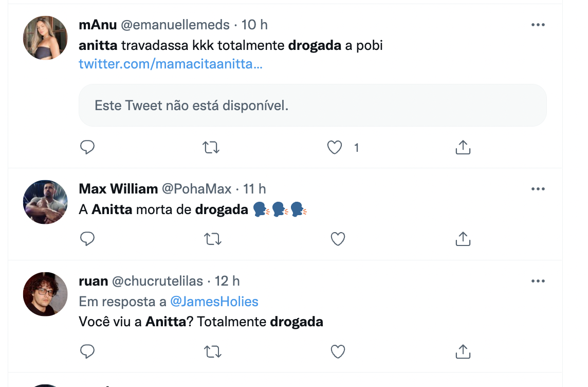Image resolution: width=588 pixels, height=387 pixels.
Task: Open the @JamesHolies mention link
Action: pyautogui.click(x=214, y=302)
